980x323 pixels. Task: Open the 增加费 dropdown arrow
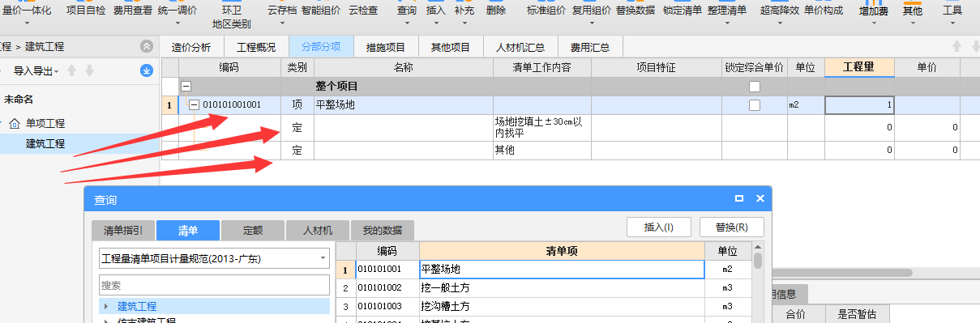coord(873,23)
